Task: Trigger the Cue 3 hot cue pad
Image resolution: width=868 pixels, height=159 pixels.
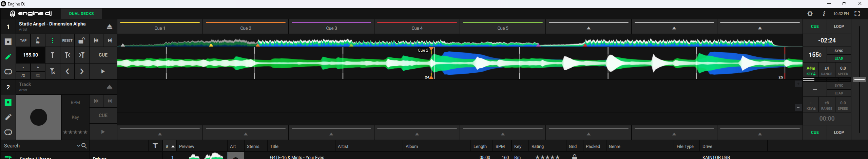Action: tap(331, 27)
